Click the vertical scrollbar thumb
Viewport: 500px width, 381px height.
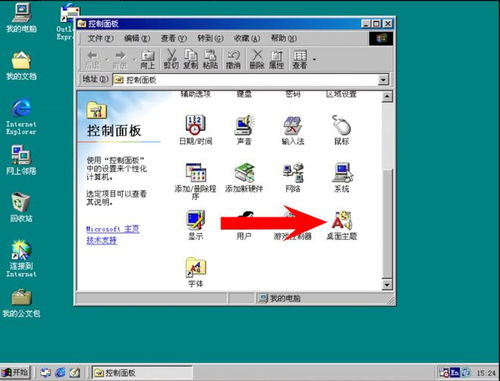(387, 223)
